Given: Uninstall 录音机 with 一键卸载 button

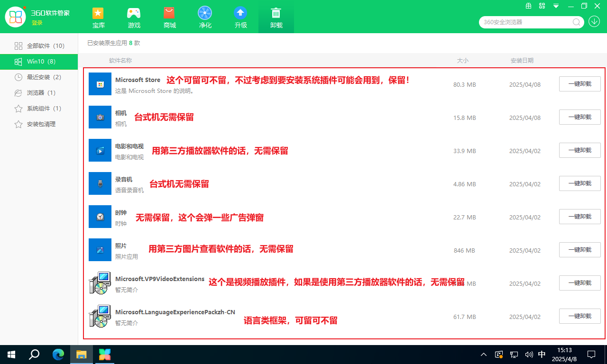Looking at the screenshot, I should [x=579, y=183].
